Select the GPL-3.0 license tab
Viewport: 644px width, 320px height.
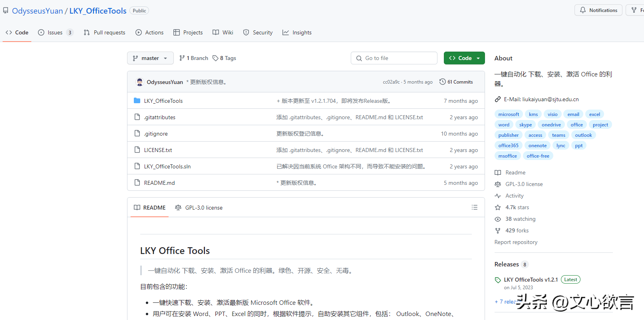tap(199, 208)
